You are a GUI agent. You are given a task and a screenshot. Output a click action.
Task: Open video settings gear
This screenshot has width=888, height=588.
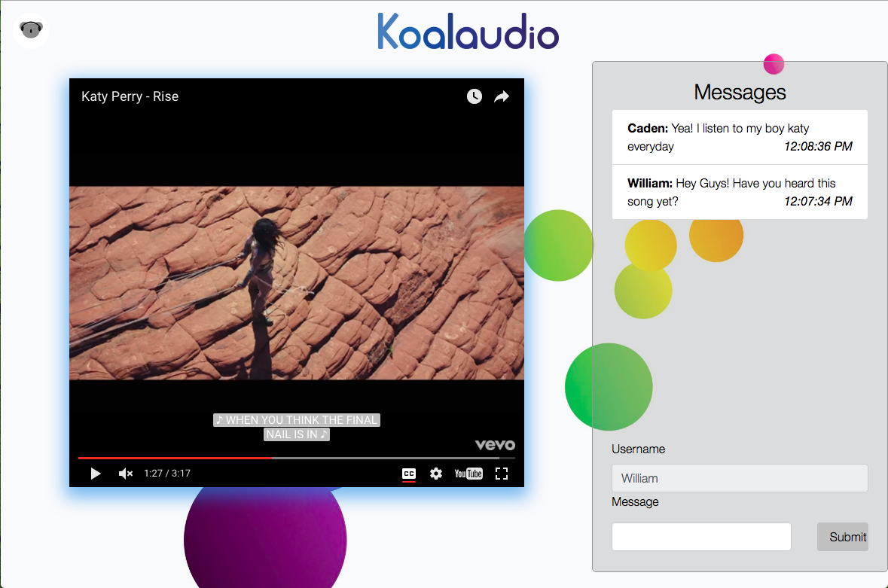coord(435,474)
